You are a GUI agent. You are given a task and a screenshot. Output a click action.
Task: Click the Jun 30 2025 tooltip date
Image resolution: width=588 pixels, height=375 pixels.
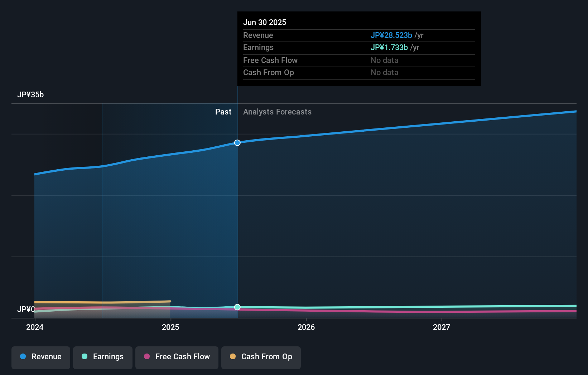(x=265, y=22)
